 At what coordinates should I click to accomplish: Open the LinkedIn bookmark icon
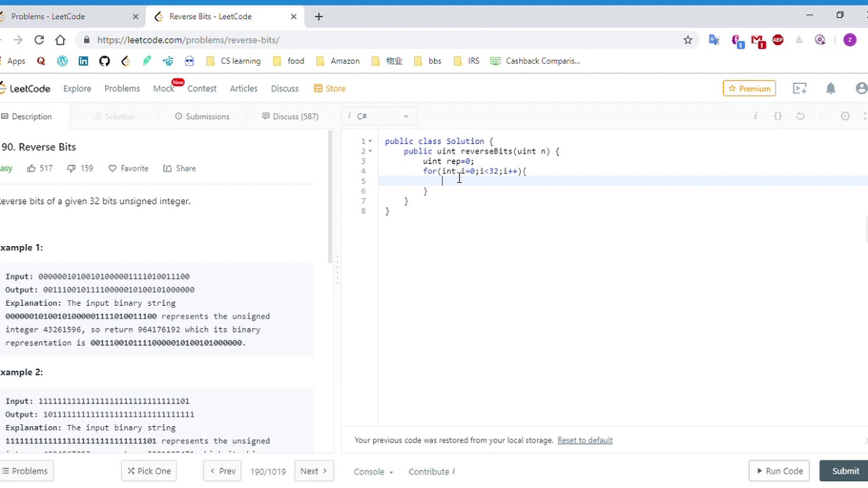(x=83, y=61)
